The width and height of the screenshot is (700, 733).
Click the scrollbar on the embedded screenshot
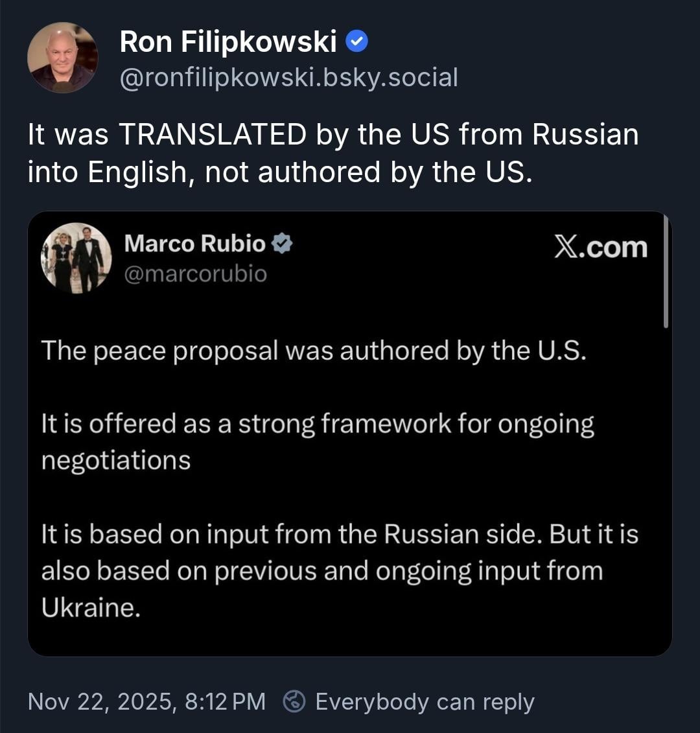point(666,272)
